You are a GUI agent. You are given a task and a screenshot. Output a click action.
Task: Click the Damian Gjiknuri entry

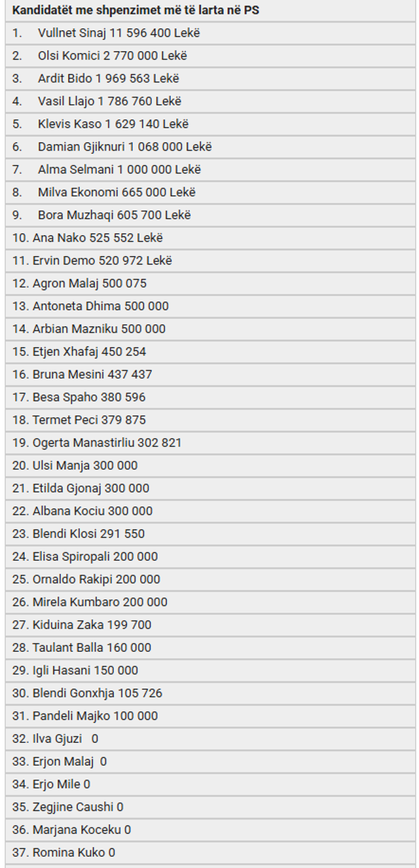(x=209, y=147)
